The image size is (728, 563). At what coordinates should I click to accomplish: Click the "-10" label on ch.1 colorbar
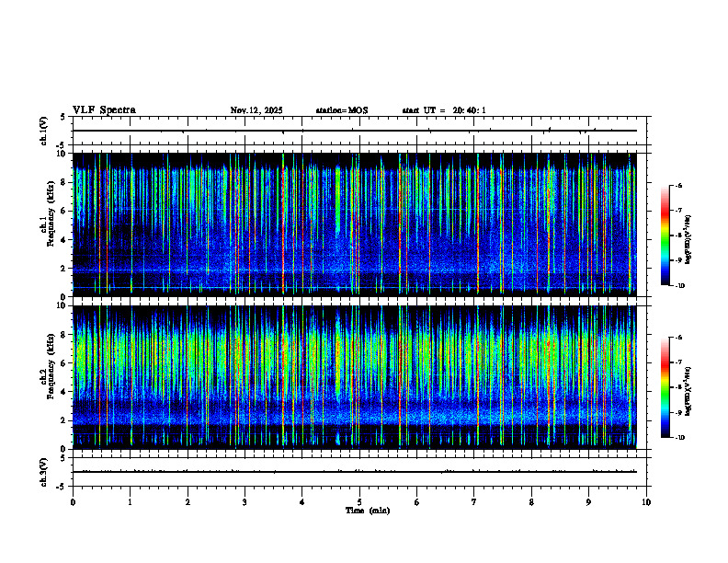pyautogui.click(x=679, y=285)
